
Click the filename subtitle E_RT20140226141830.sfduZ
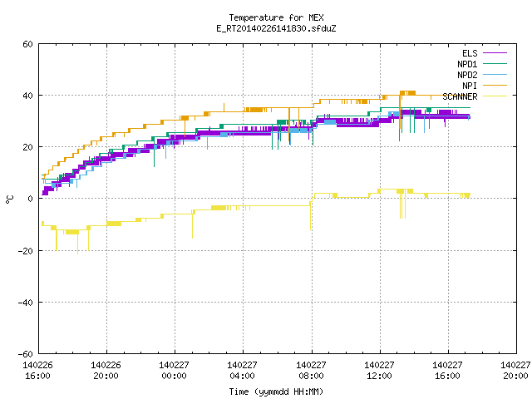tap(276, 28)
